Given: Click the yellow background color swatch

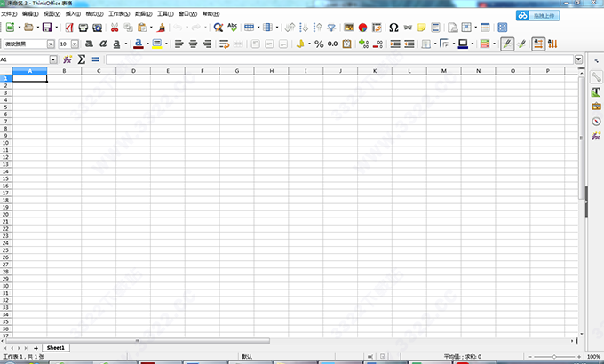Looking at the screenshot, I should (157, 44).
